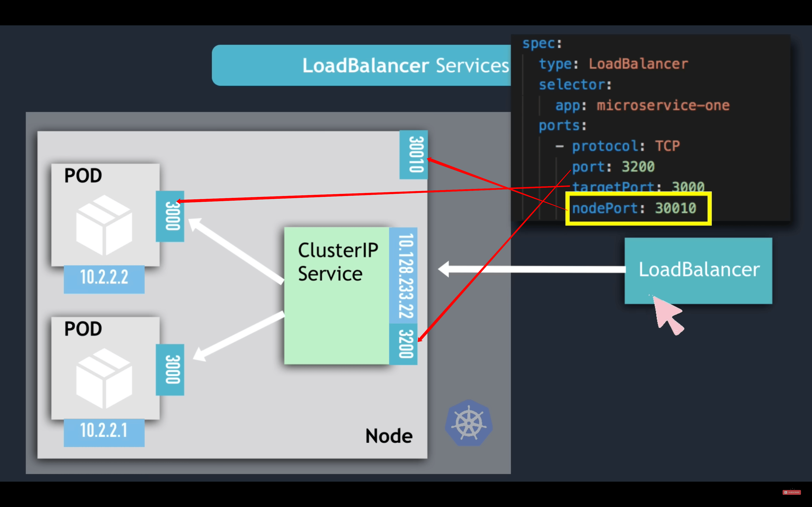
Task: Click the YouTube subscribe watermark
Action: [792, 492]
